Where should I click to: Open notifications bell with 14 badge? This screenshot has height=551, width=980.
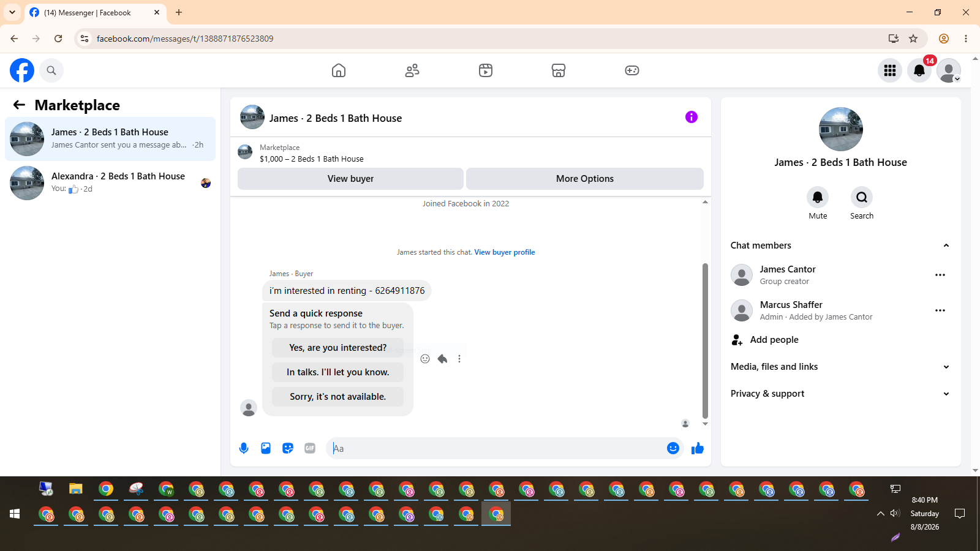[x=919, y=70]
